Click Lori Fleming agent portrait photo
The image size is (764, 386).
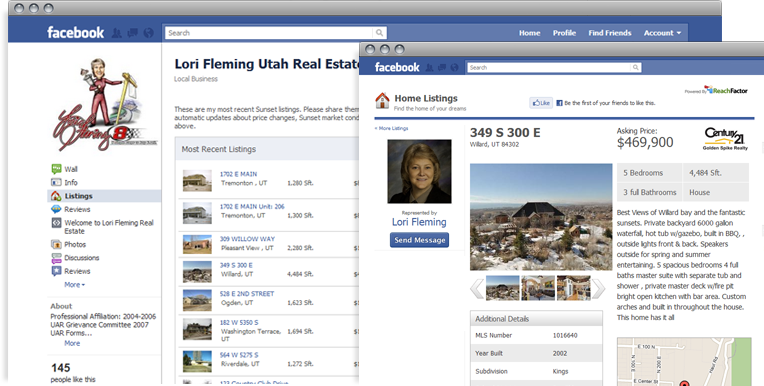(419, 171)
